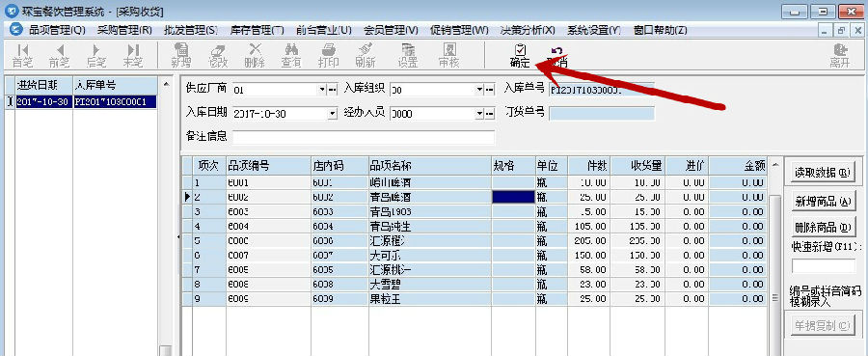Click the 新增 (Add) toolbar icon
The height and width of the screenshot is (356, 868).
point(181,56)
